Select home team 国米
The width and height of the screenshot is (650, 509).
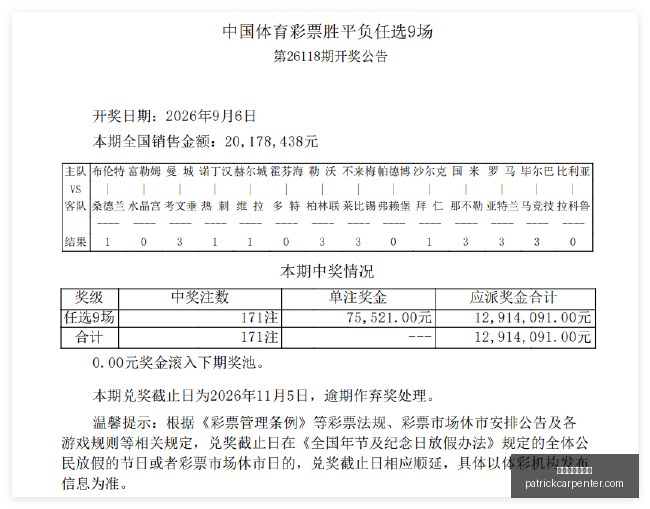coord(466,171)
